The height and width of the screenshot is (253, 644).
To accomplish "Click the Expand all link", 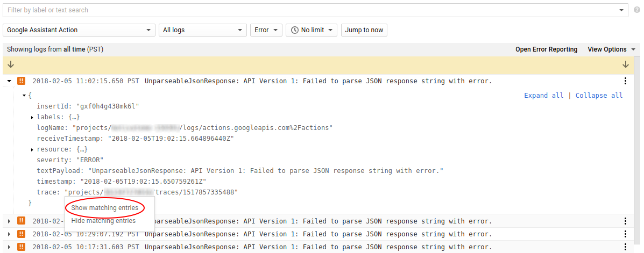I will tap(543, 96).
